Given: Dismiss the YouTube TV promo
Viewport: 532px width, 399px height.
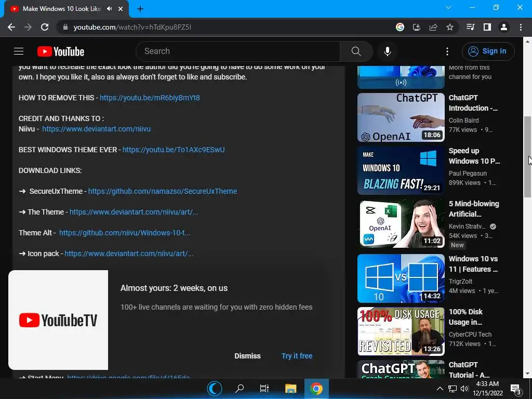Looking at the screenshot, I should [x=247, y=356].
